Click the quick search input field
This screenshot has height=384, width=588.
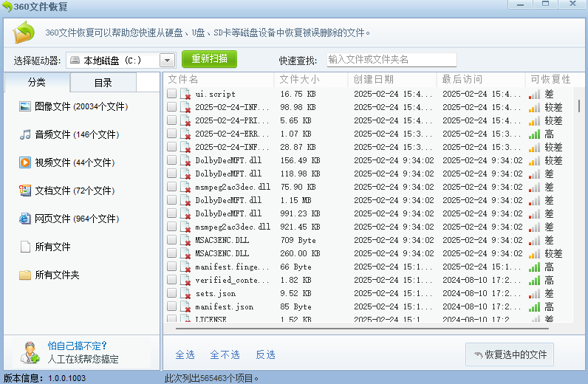pos(392,60)
